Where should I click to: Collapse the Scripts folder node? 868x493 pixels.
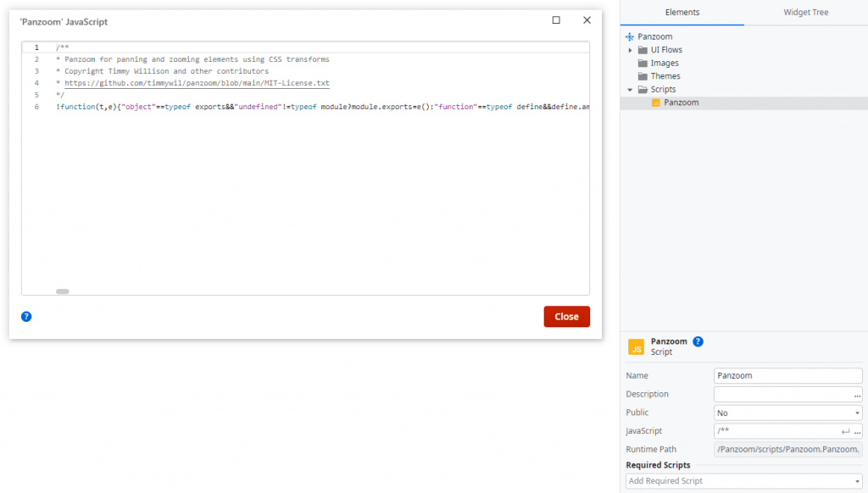(x=630, y=90)
